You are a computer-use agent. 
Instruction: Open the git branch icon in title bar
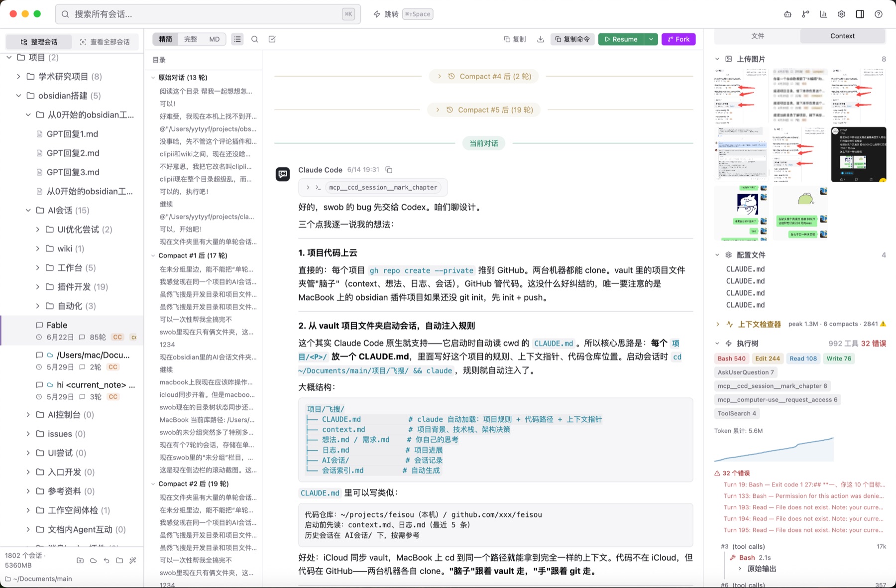(x=805, y=14)
